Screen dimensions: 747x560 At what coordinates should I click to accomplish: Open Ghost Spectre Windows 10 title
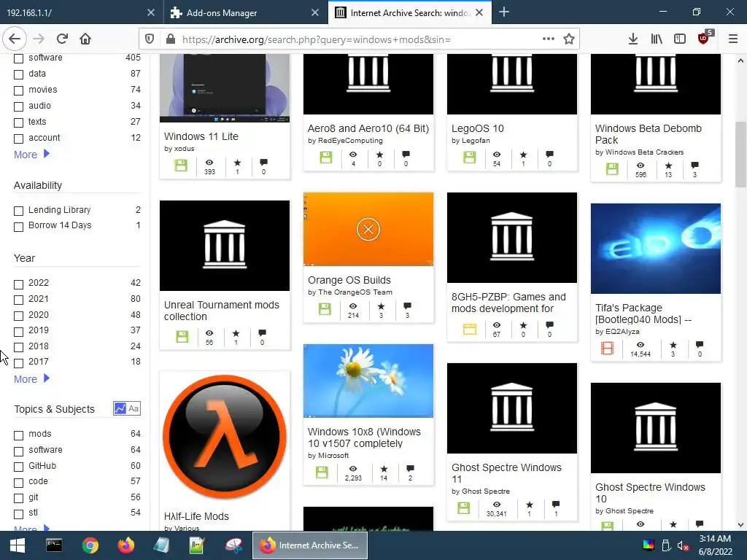pyautogui.click(x=650, y=493)
